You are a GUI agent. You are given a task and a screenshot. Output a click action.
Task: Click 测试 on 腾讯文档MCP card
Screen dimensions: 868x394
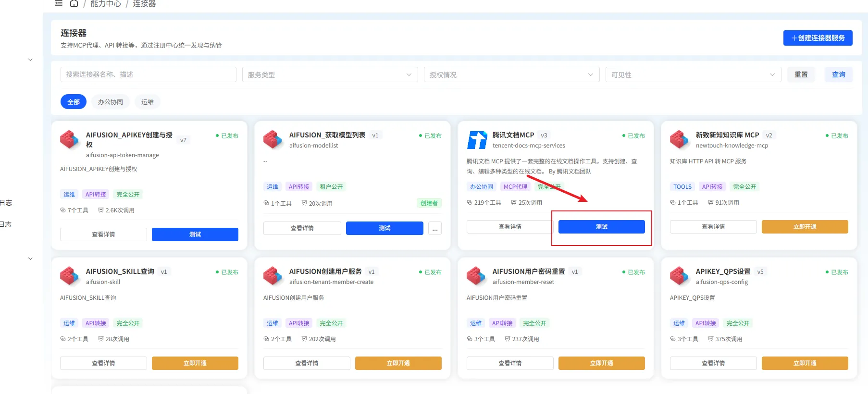coord(602,227)
